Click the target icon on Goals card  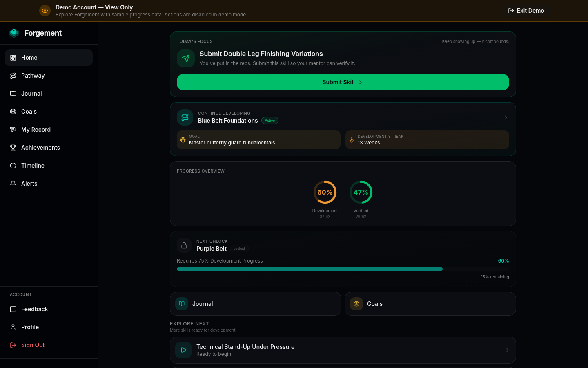[x=356, y=304]
